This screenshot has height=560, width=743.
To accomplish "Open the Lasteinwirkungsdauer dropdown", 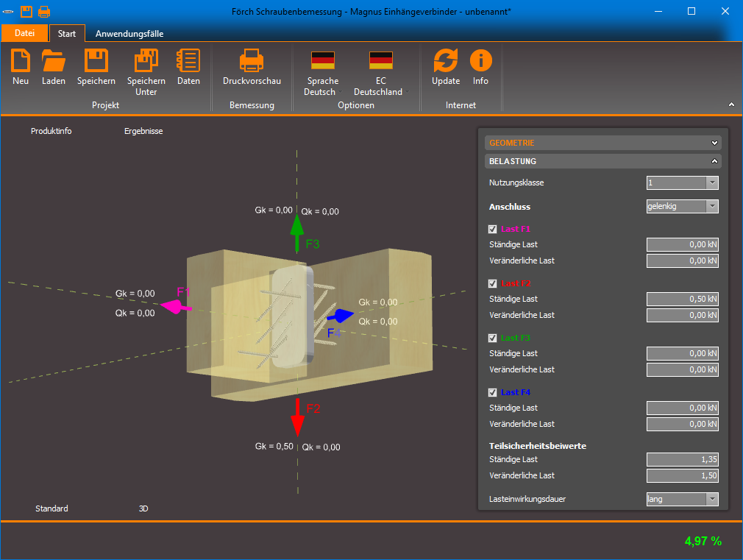I will 683,499.
